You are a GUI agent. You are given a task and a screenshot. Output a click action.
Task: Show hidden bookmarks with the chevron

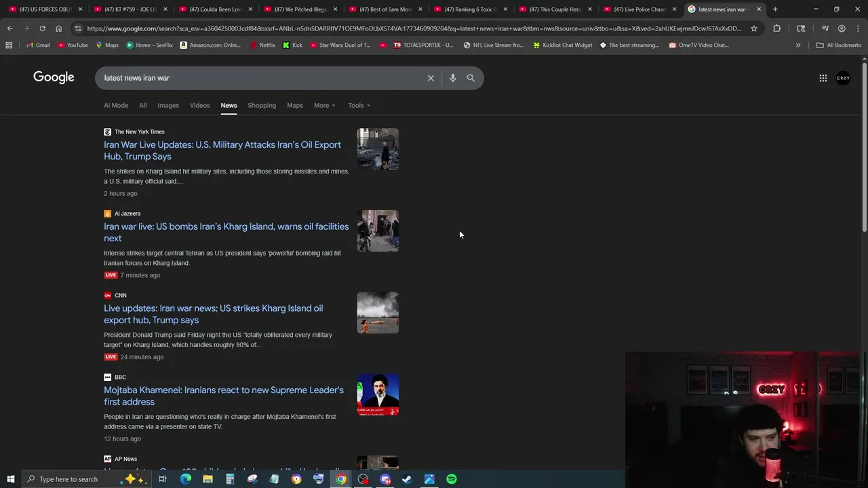(798, 45)
